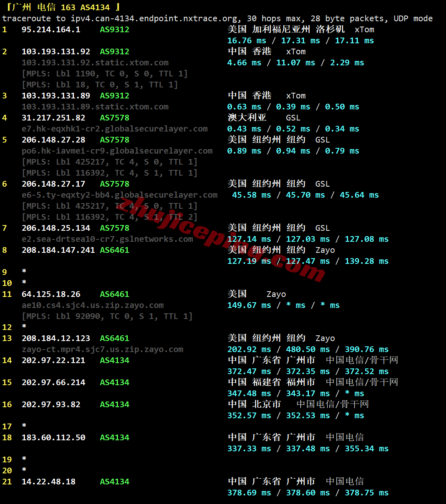Image resolution: width=446 pixels, height=504 pixels.
Task: Click AS7578 next to 31.217.251.82
Action: click(115, 118)
